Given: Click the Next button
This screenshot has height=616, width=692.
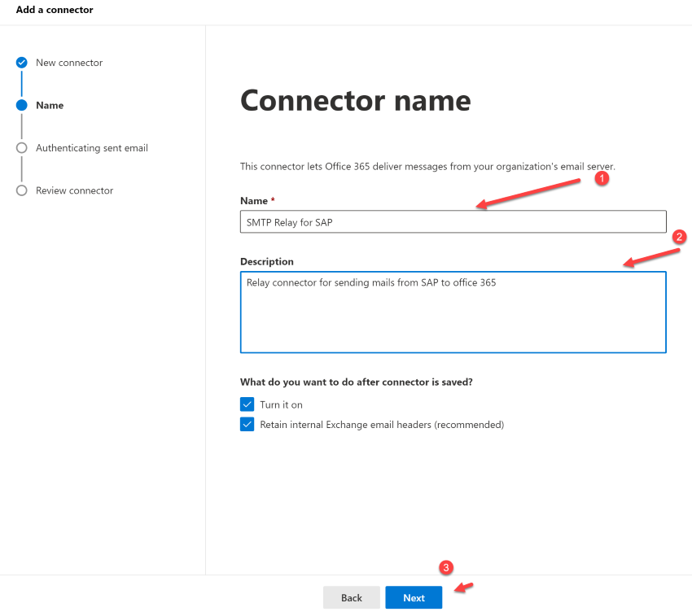Looking at the screenshot, I should coord(414,597).
